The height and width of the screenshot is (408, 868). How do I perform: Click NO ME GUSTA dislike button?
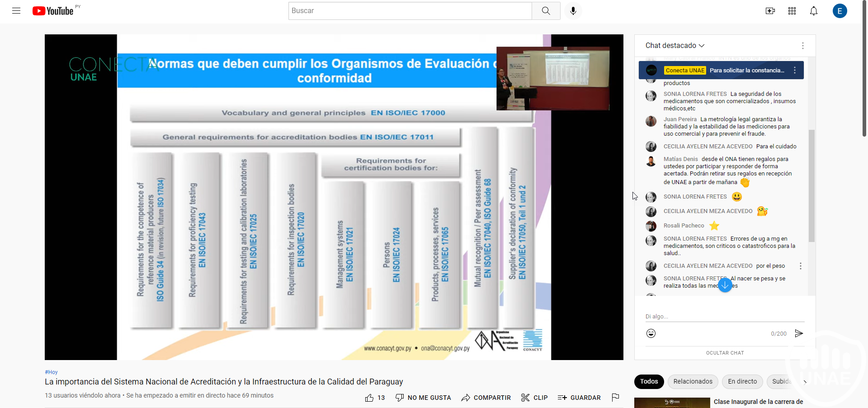tap(423, 398)
